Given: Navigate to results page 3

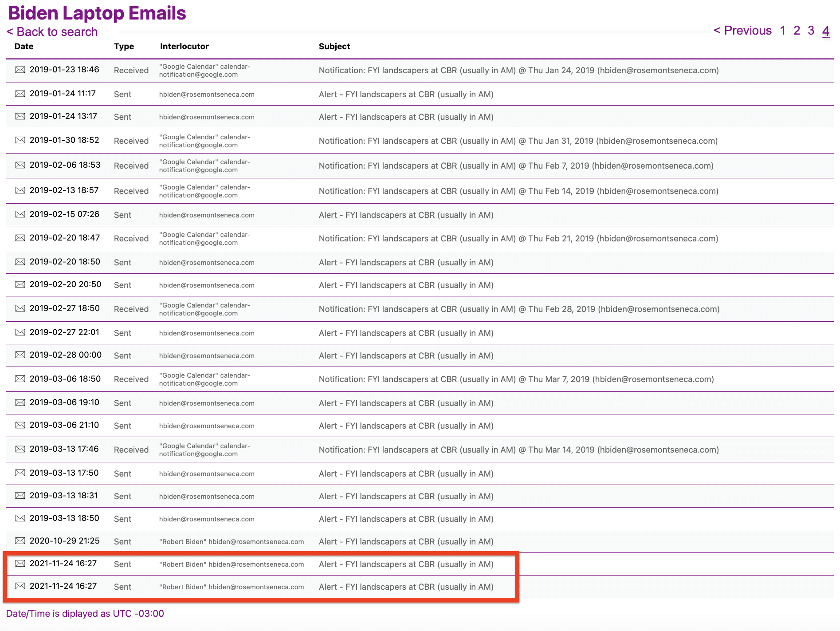Looking at the screenshot, I should 811,31.
